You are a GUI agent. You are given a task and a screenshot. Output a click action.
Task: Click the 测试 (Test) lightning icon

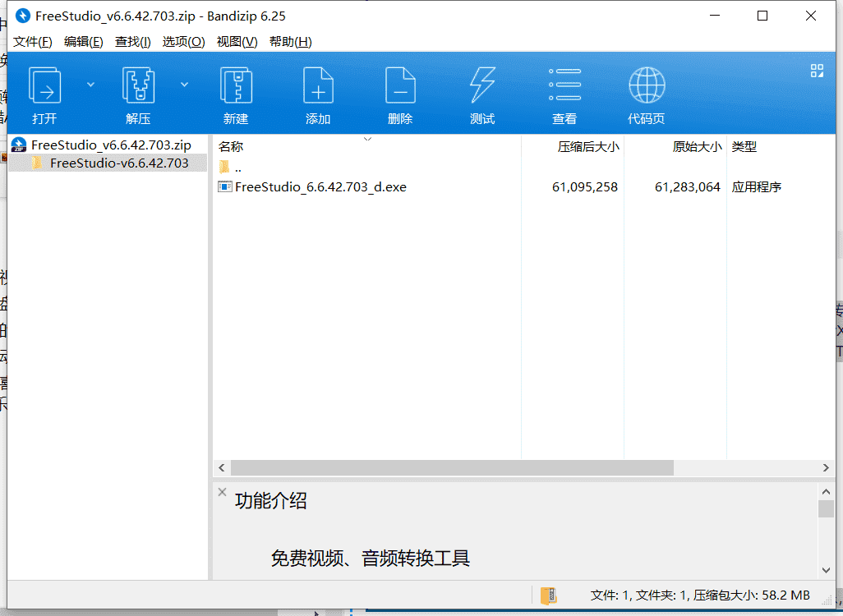pyautogui.click(x=482, y=85)
